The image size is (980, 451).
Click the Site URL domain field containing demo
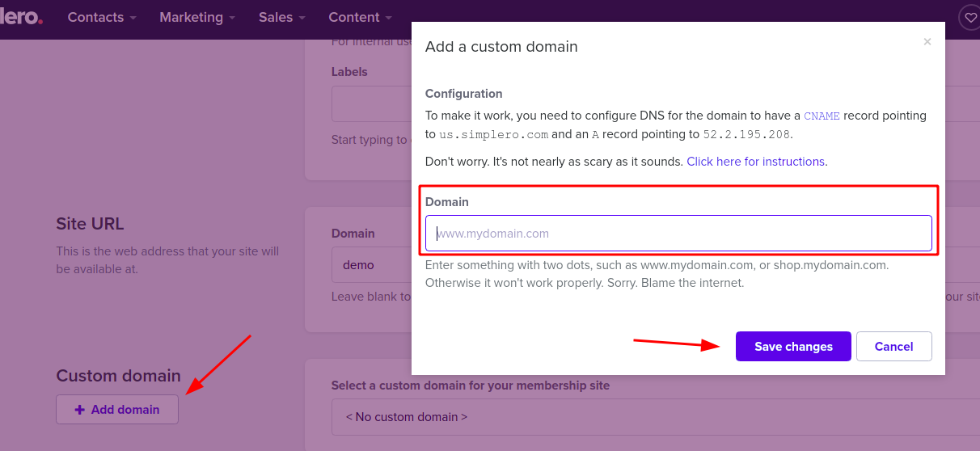(x=372, y=264)
